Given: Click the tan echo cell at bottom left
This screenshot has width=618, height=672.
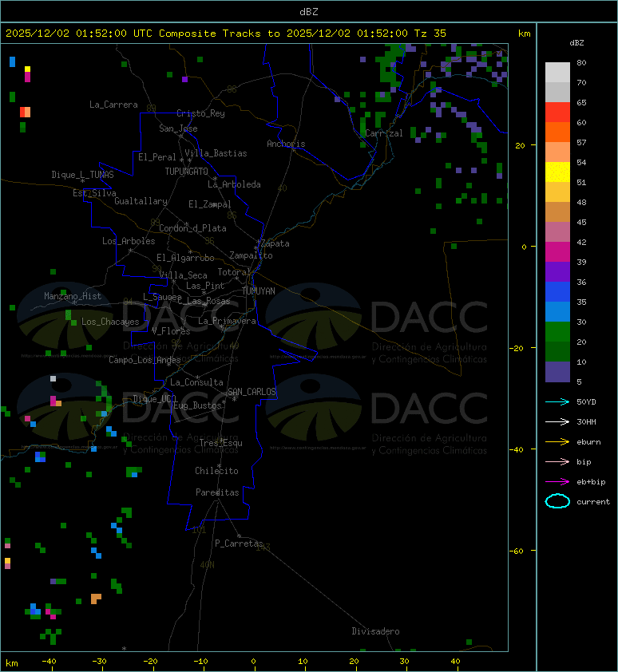Looking at the screenshot, I should click(x=96, y=599).
